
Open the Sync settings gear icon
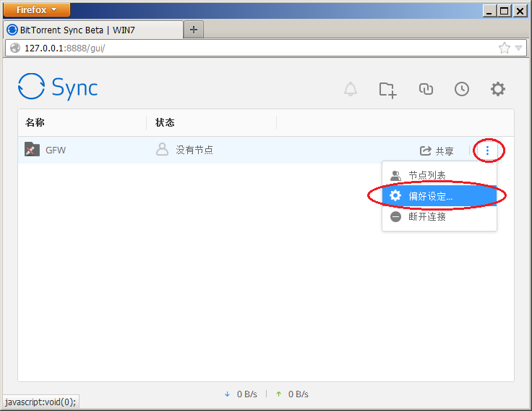click(498, 89)
